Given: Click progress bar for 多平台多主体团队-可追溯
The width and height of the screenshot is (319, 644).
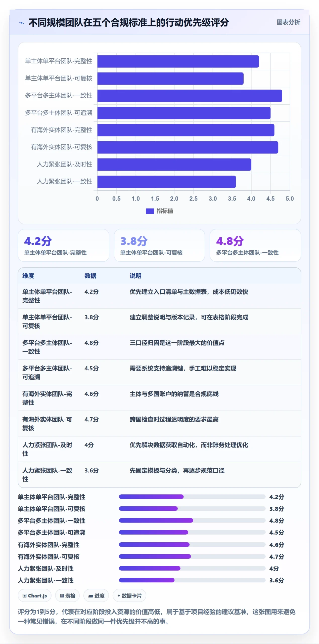Looking at the screenshot, I should 192,532.
